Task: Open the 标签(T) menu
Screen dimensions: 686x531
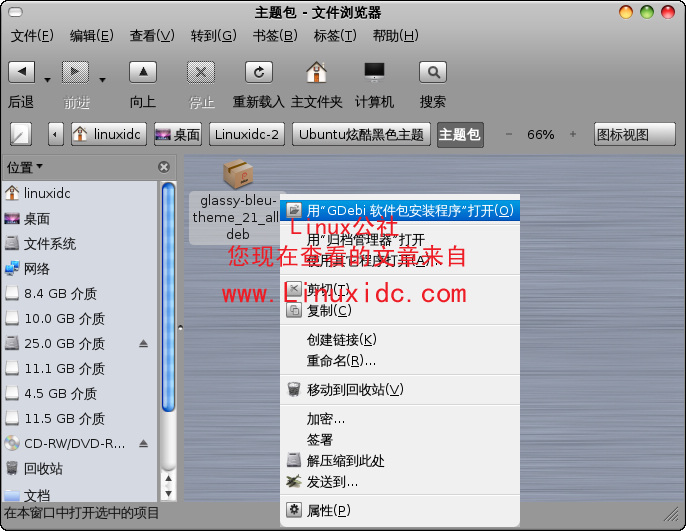Action: tap(335, 35)
